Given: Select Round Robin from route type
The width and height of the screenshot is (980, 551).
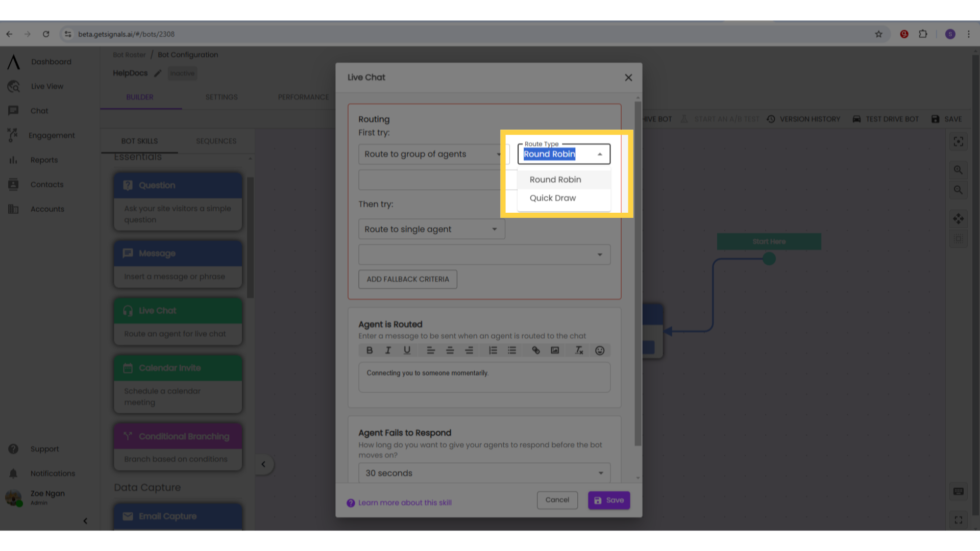Looking at the screenshot, I should [x=555, y=179].
